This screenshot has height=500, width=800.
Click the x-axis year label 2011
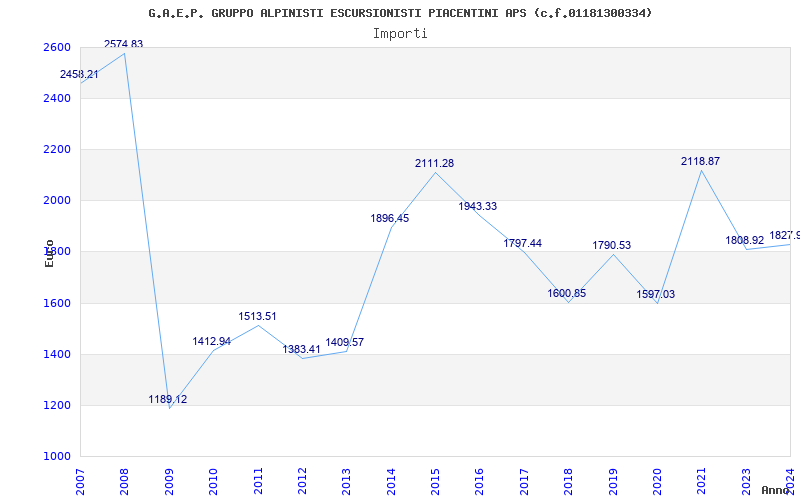point(258,481)
